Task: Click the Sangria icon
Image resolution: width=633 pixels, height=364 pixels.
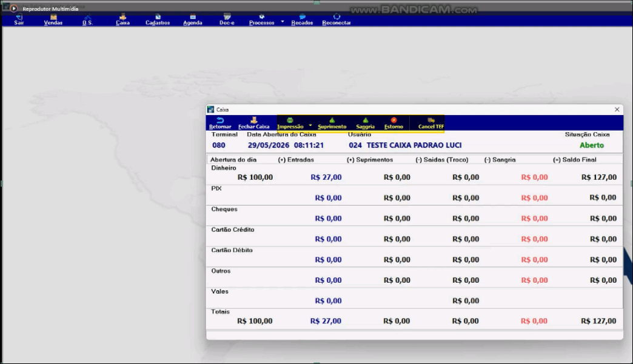Action: click(366, 120)
